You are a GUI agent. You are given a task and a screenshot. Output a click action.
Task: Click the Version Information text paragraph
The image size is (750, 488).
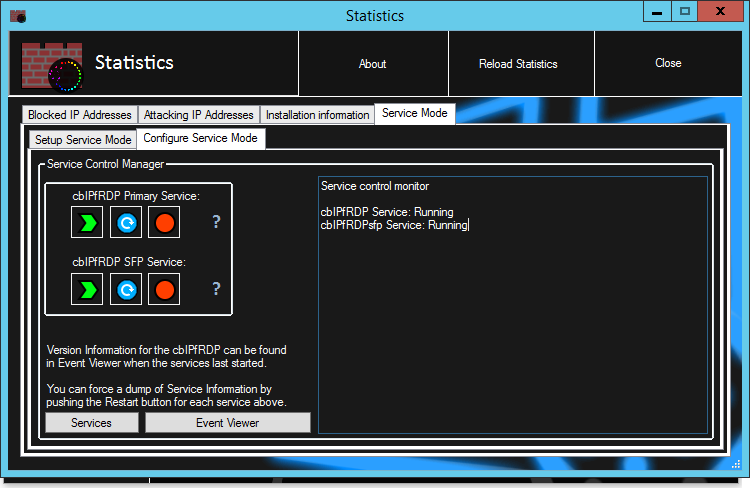(166, 356)
